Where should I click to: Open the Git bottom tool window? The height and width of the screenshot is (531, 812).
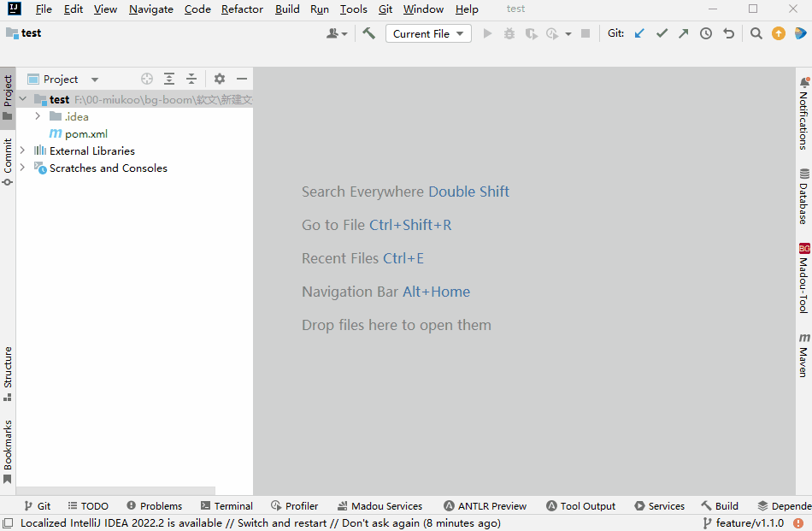click(x=38, y=506)
